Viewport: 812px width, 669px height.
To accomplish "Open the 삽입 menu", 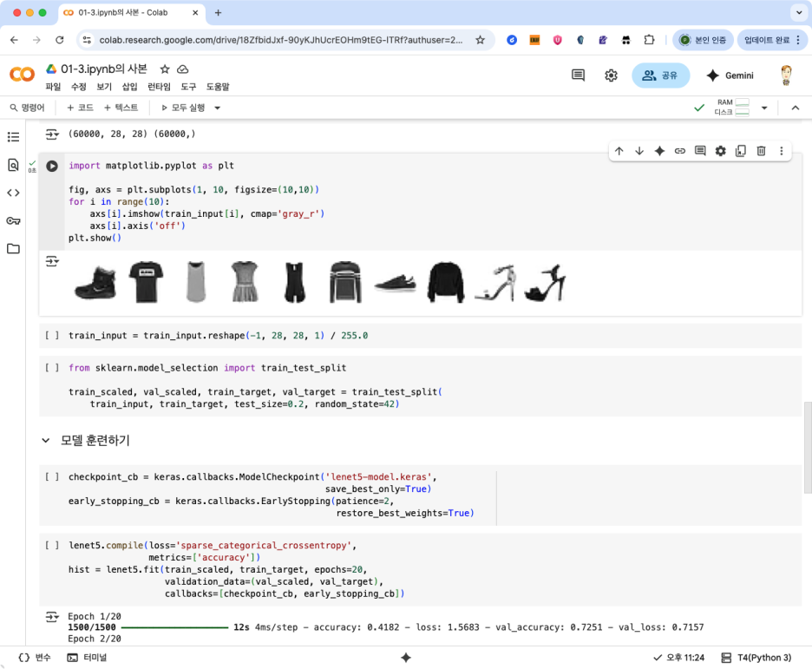I will pyautogui.click(x=129, y=87).
